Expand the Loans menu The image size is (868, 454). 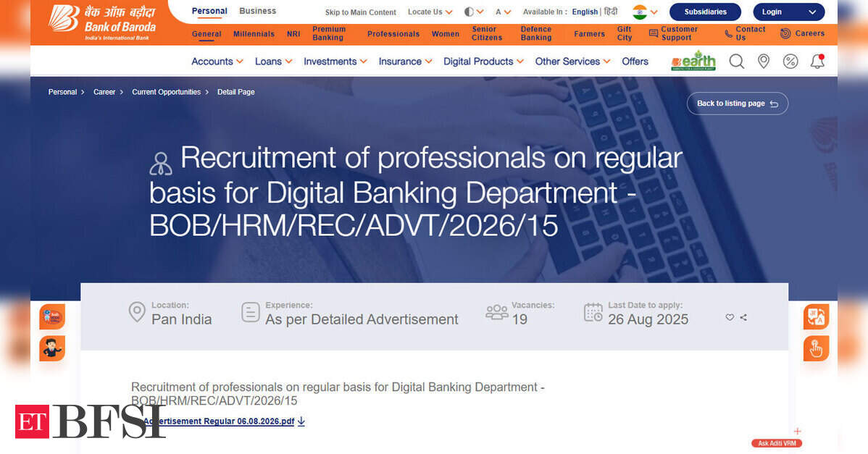tap(273, 62)
